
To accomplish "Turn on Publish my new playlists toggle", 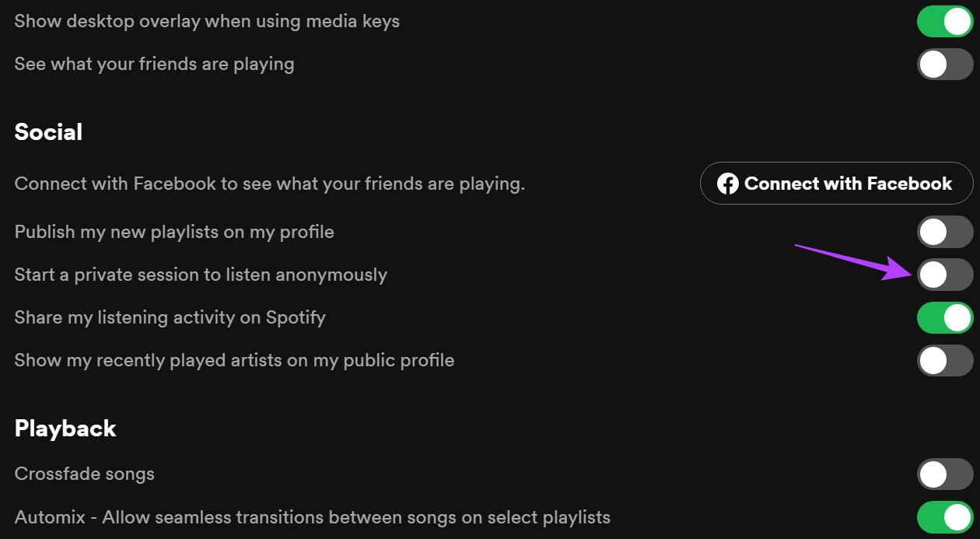I will 945,232.
